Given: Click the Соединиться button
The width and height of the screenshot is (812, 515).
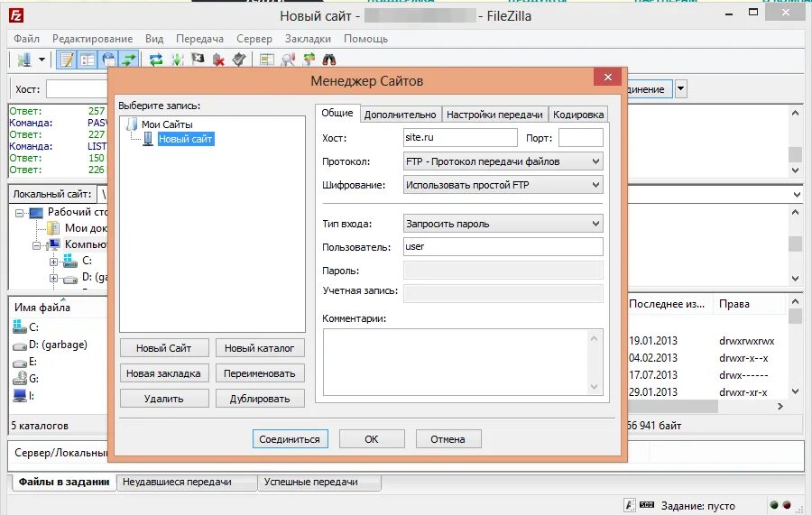Looking at the screenshot, I should click(x=290, y=439).
